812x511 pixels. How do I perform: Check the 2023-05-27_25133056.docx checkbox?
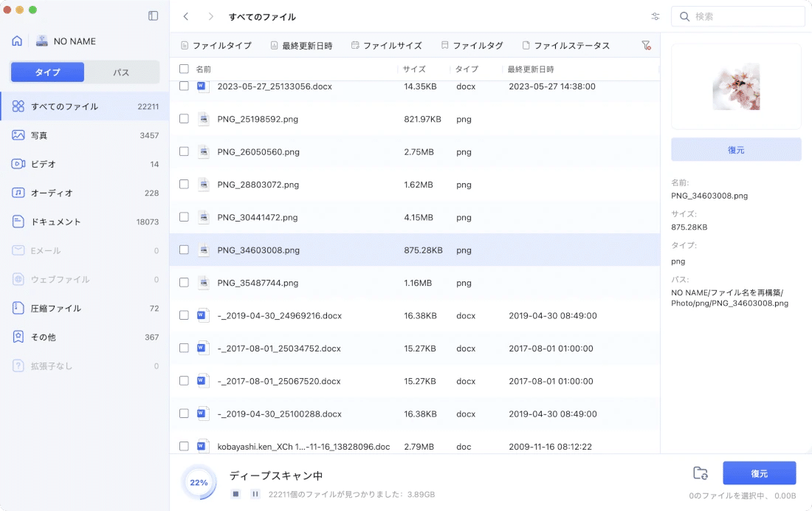point(183,86)
